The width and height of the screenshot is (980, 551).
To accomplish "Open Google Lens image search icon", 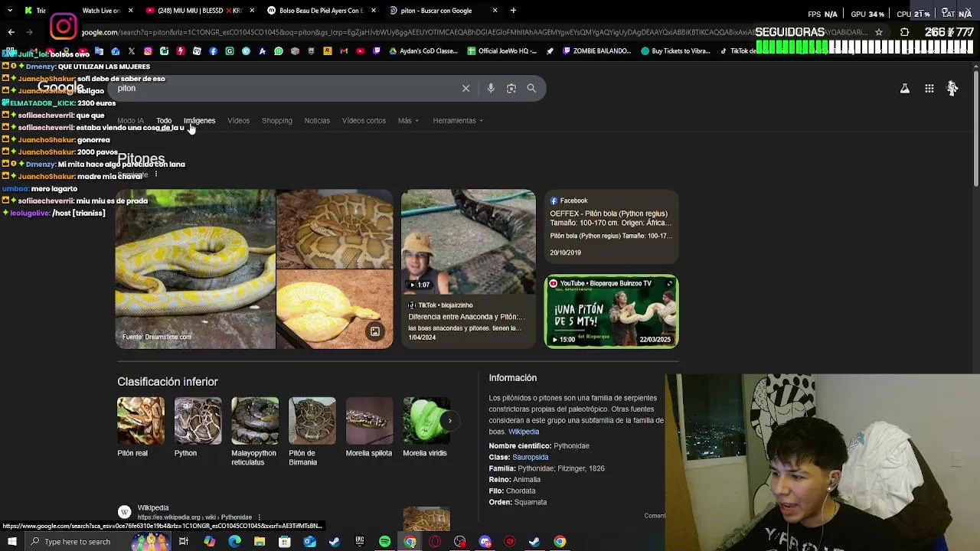I will (x=511, y=88).
